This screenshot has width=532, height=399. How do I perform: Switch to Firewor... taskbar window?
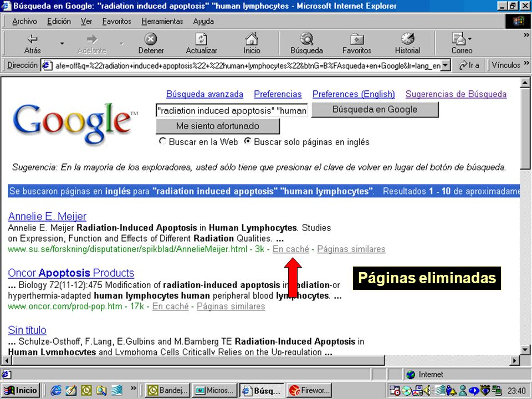coord(309,391)
